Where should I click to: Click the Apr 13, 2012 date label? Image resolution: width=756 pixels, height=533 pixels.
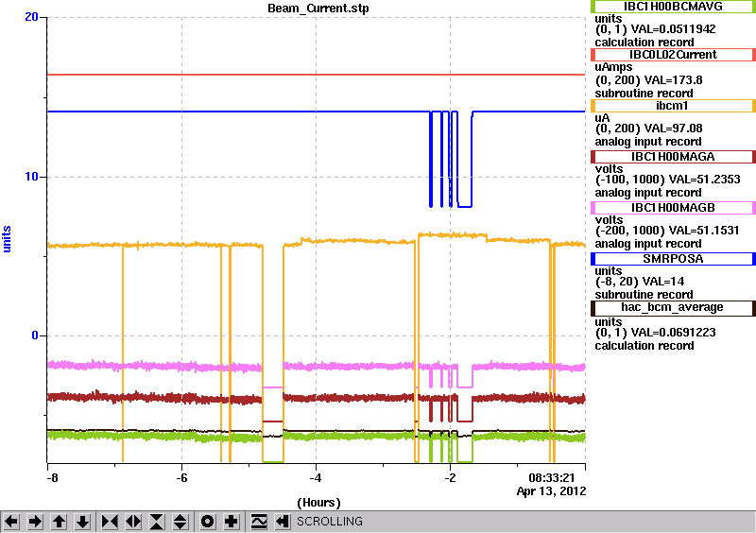pos(552,491)
